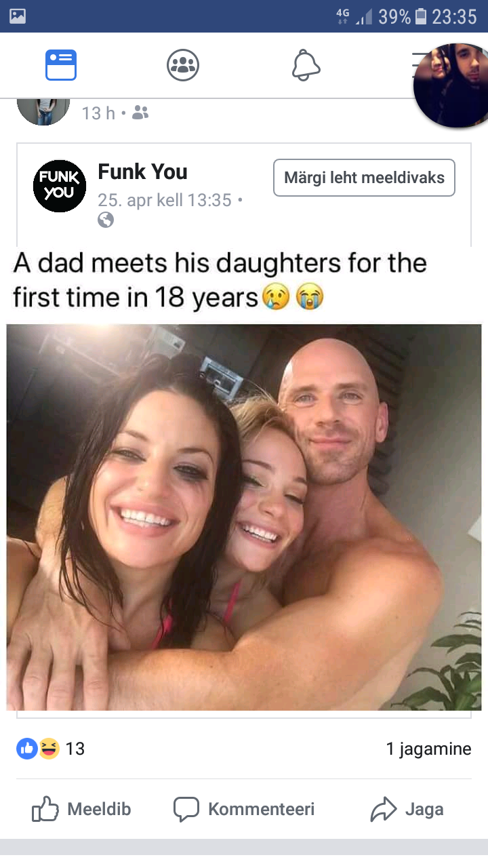Tap the Märgi leht meeldivaks button

tap(364, 178)
